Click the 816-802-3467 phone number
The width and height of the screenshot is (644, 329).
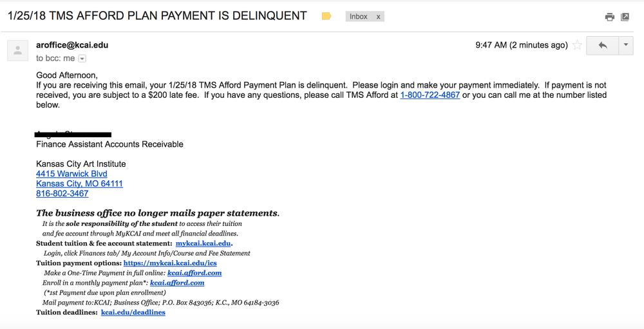(62, 193)
